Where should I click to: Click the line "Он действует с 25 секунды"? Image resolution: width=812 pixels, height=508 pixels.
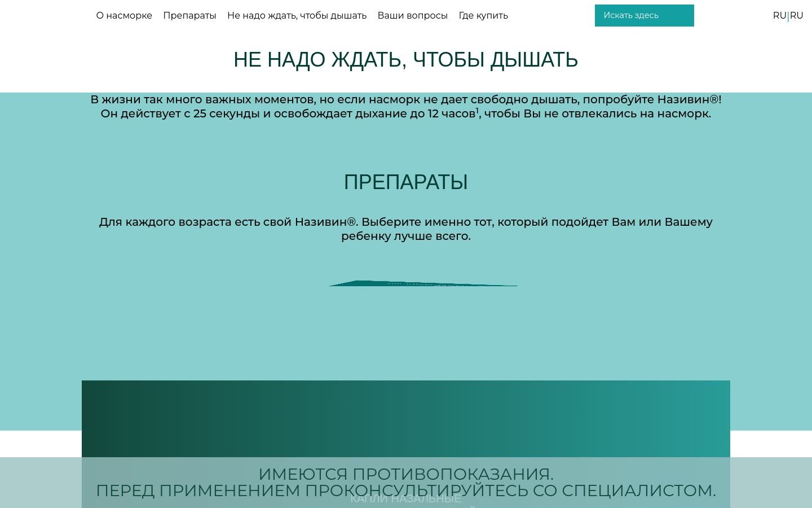[180, 113]
